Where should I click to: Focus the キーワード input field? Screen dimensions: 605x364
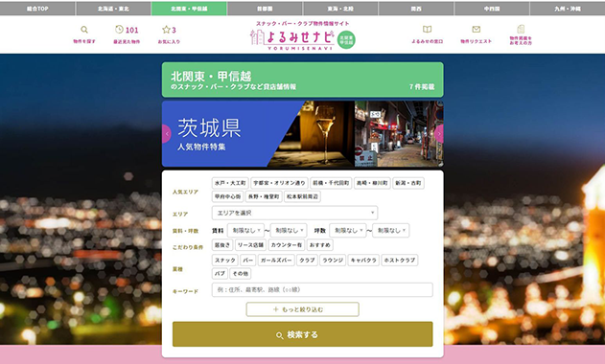coord(322,290)
